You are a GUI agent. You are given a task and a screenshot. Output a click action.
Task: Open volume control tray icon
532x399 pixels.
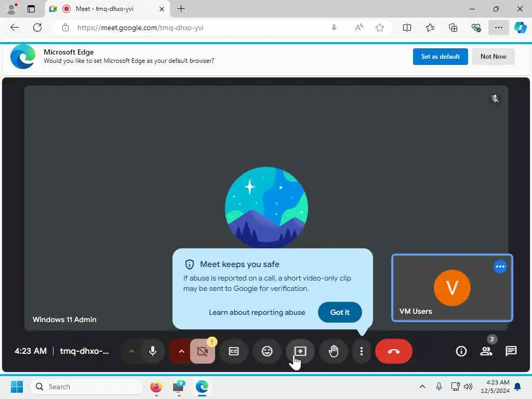tap(468, 387)
